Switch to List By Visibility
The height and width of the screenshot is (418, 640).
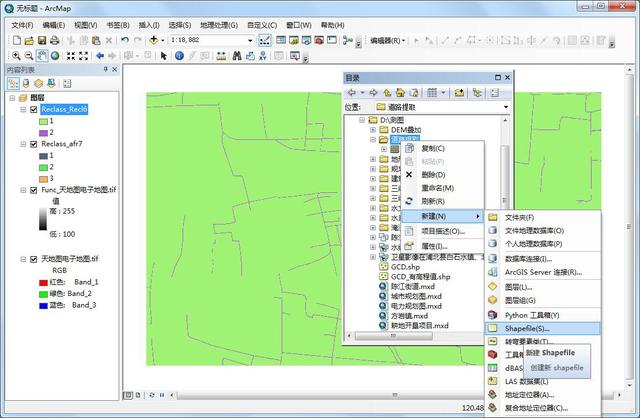click(38, 83)
